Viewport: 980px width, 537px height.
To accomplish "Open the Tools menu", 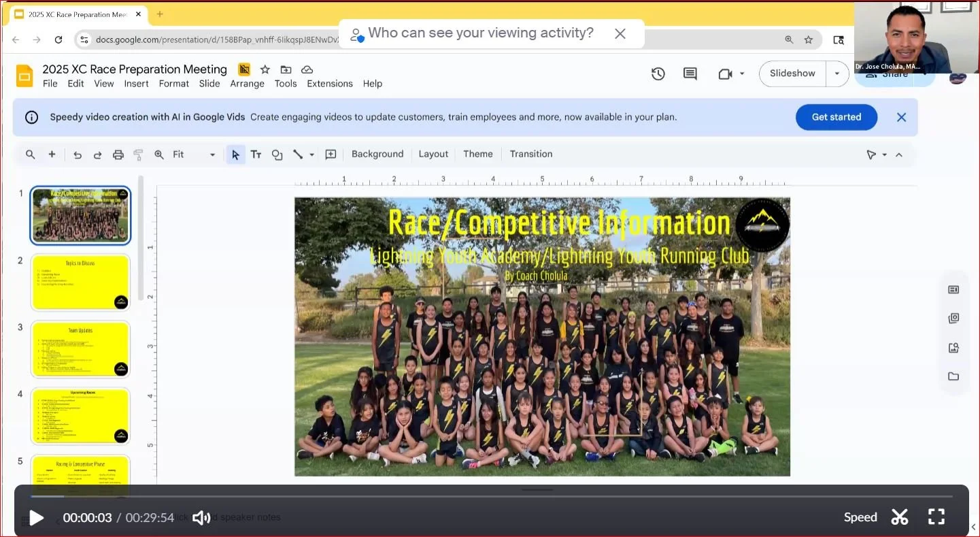I will pyautogui.click(x=286, y=84).
